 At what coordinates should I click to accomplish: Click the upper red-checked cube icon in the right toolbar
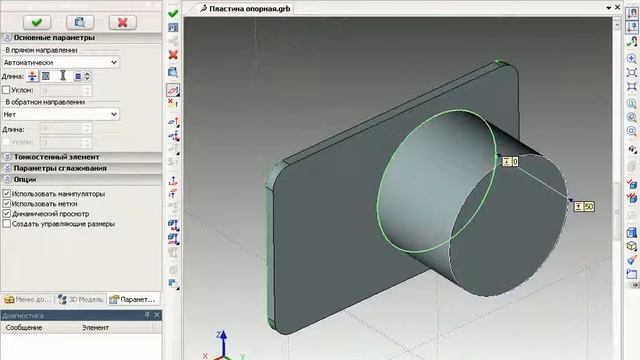click(632, 184)
